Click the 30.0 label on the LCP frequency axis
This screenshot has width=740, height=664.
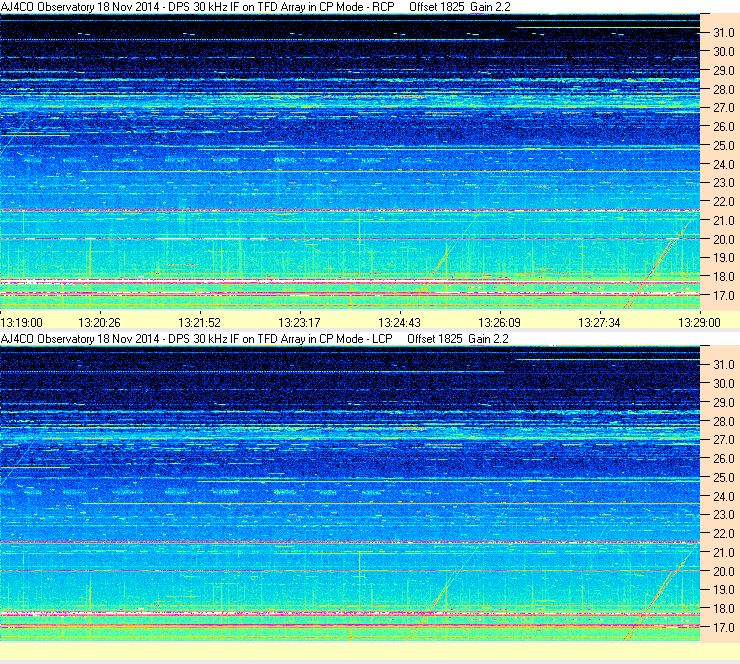tap(723, 384)
